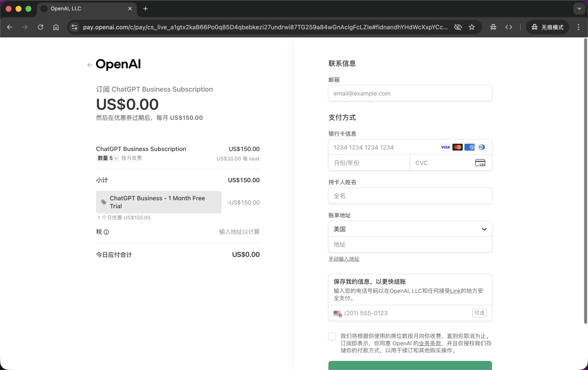Click the CVC card help icon
The height and width of the screenshot is (370, 588).
[x=480, y=163]
